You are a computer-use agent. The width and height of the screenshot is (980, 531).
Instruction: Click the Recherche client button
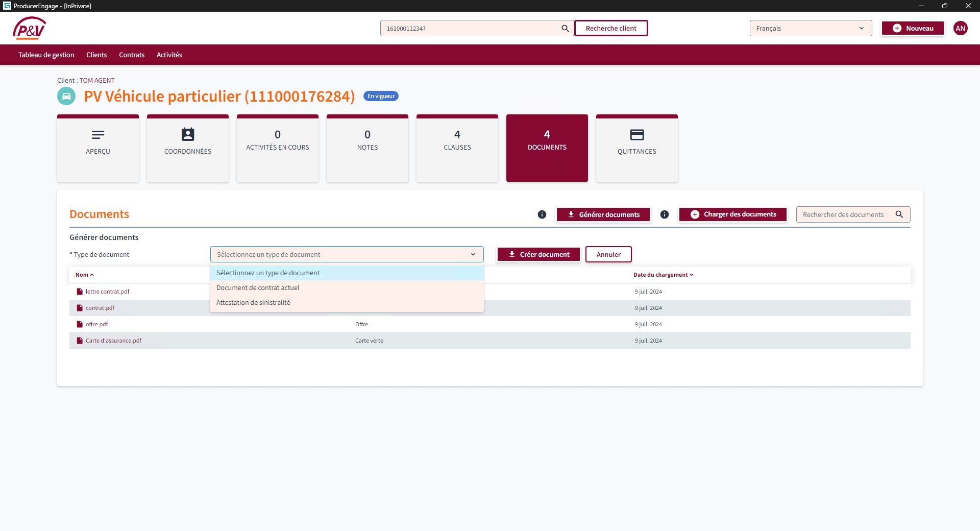click(x=611, y=28)
